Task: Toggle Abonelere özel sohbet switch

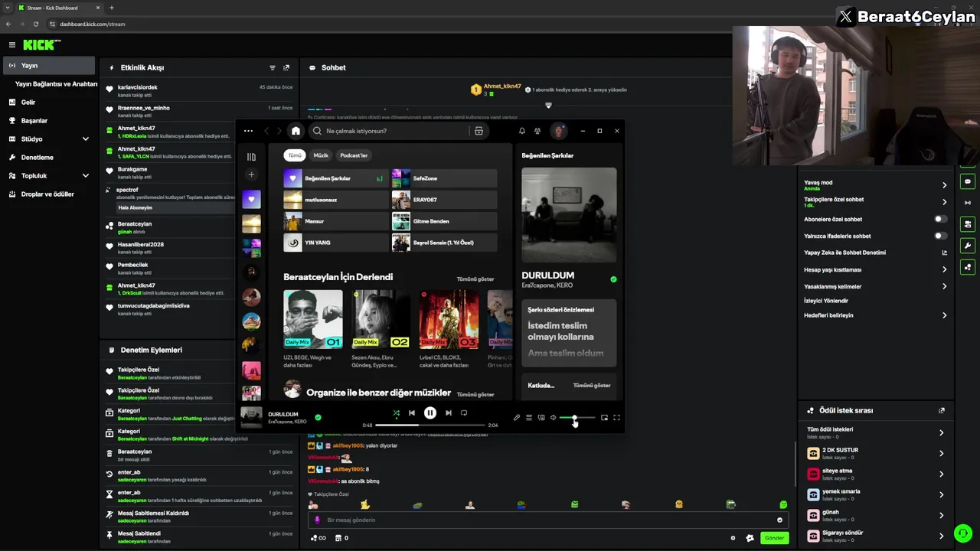Action: coord(940,219)
